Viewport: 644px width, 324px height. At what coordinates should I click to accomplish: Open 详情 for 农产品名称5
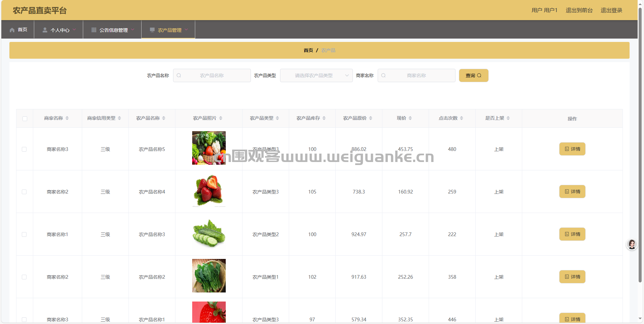[x=572, y=149]
